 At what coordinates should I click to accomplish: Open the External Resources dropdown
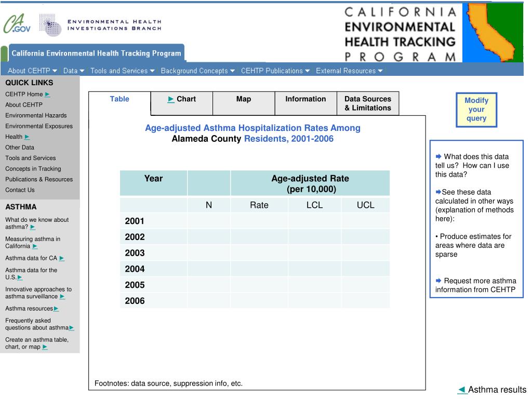350,71
